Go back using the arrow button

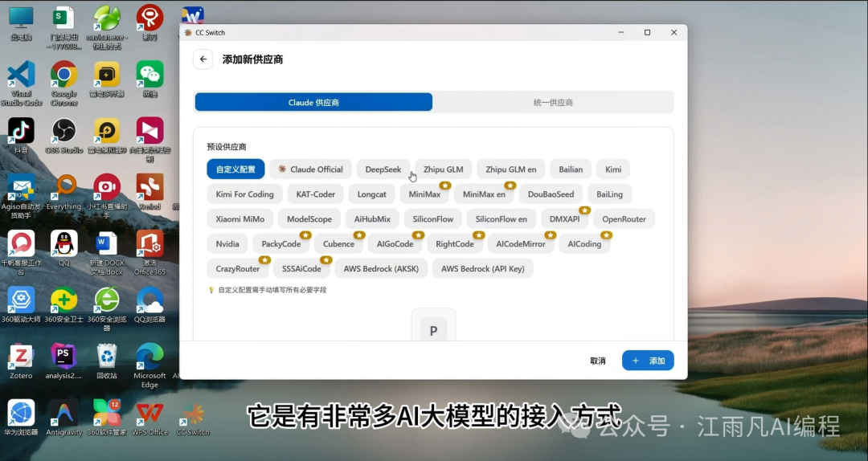tap(203, 59)
